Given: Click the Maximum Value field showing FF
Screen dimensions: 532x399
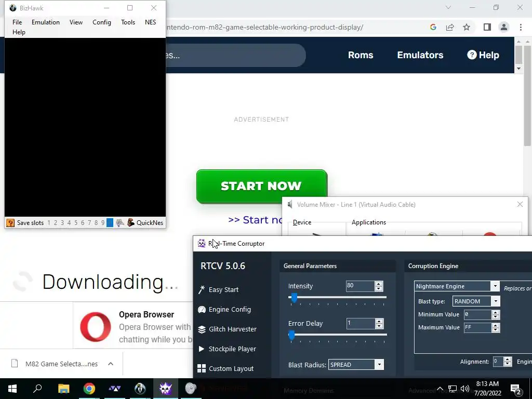Looking at the screenshot, I should point(477,327).
